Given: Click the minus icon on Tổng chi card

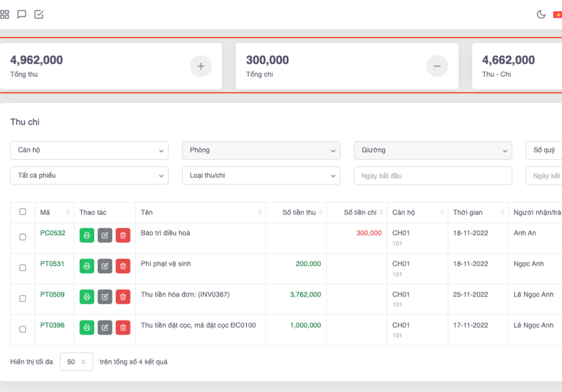Looking at the screenshot, I should click(x=437, y=66).
